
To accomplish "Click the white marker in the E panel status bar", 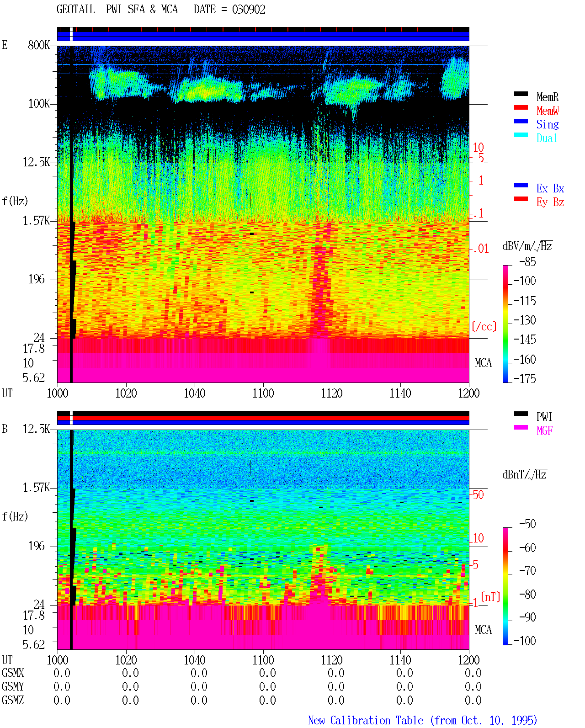I will point(71,34).
